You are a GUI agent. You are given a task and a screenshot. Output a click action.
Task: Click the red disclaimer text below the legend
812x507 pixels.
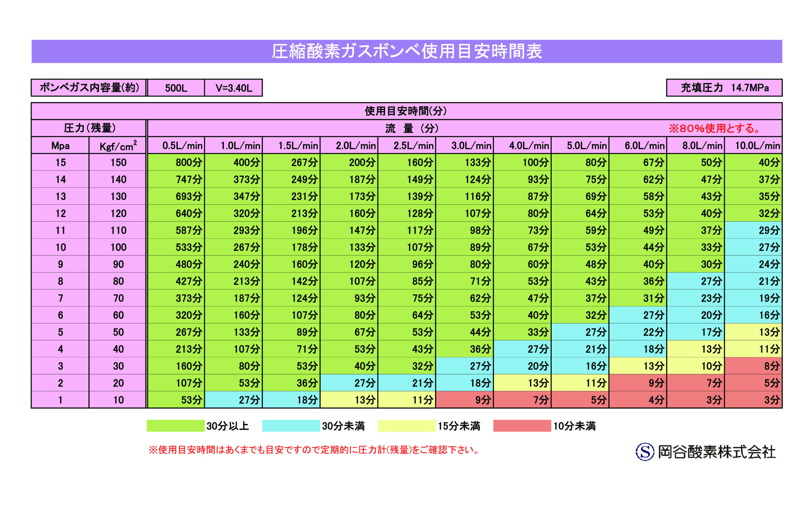[x=314, y=450]
